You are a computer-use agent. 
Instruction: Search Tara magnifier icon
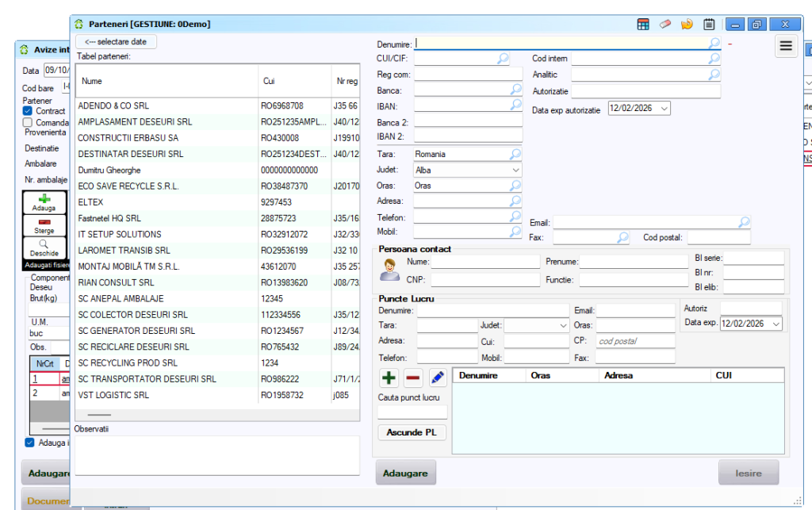tap(515, 155)
